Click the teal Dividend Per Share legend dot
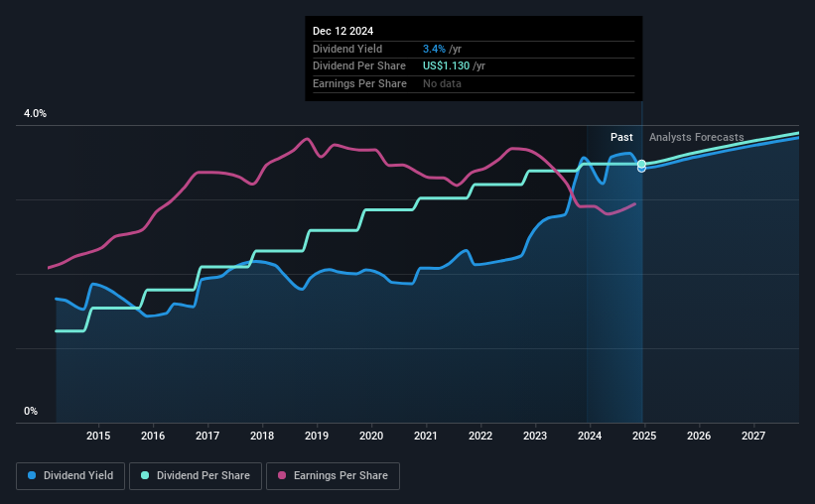This screenshot has width=815, height=504. 145,475
